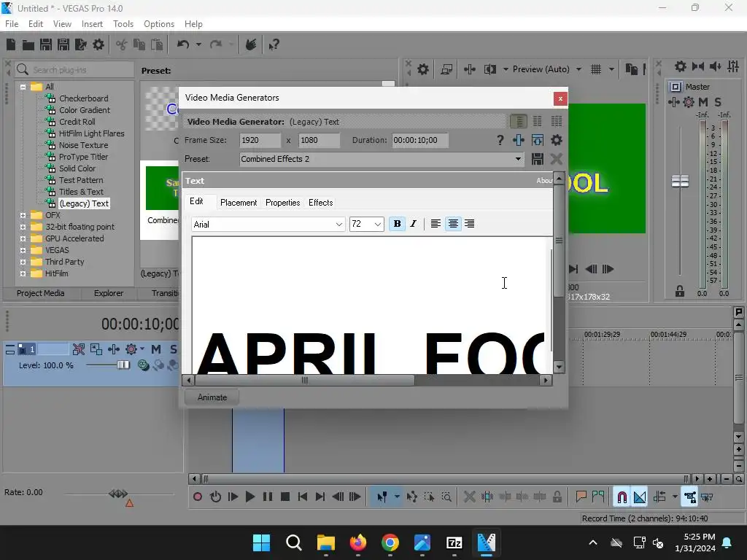
Task: Start playback with the Play button
Action: 249,497
